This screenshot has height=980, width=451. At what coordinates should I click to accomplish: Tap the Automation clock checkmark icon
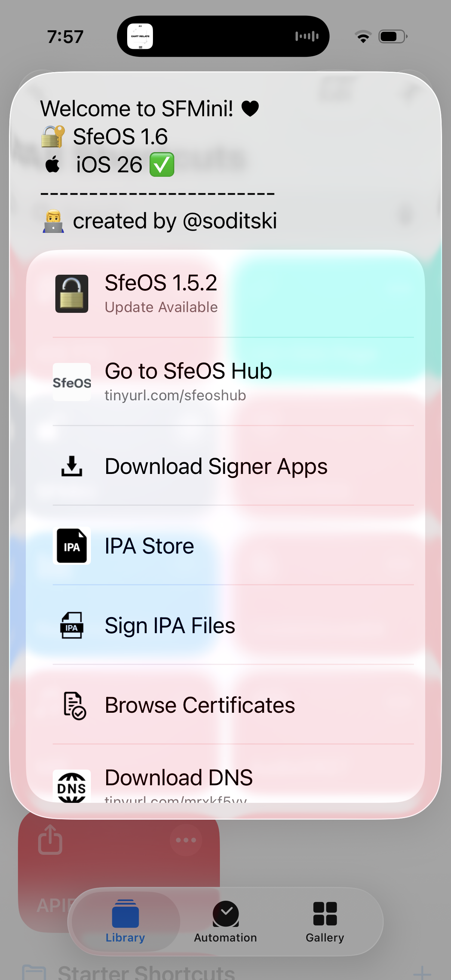225,913
